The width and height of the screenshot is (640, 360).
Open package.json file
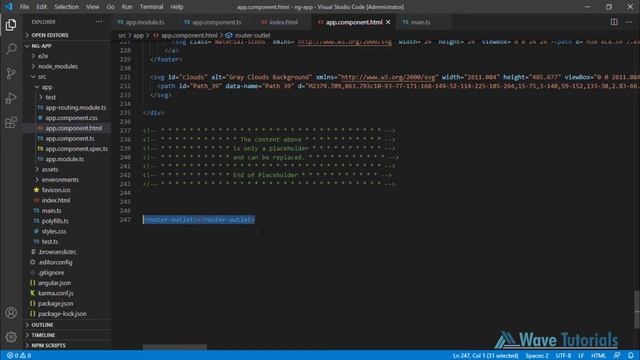coord(56,303)
